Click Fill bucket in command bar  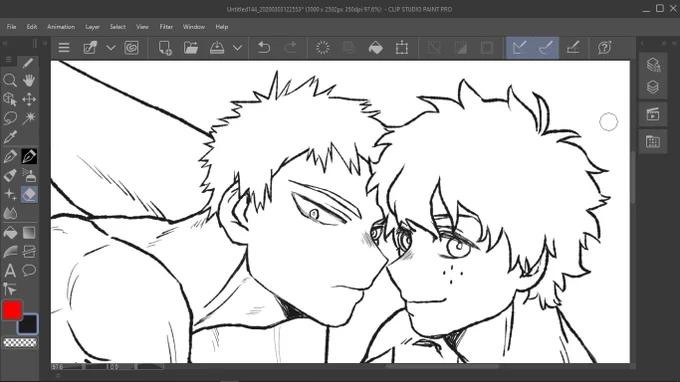point(376,48)
